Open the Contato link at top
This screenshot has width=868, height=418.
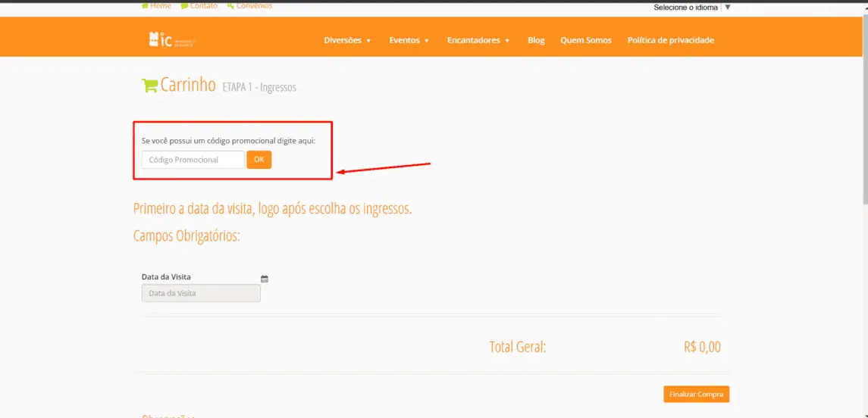(x=199, y=5)
